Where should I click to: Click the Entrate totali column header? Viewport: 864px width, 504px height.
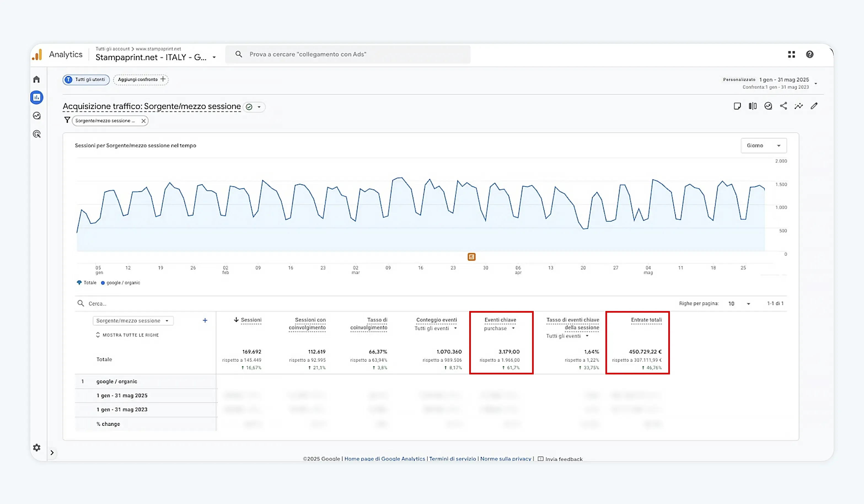coord(646,320)
